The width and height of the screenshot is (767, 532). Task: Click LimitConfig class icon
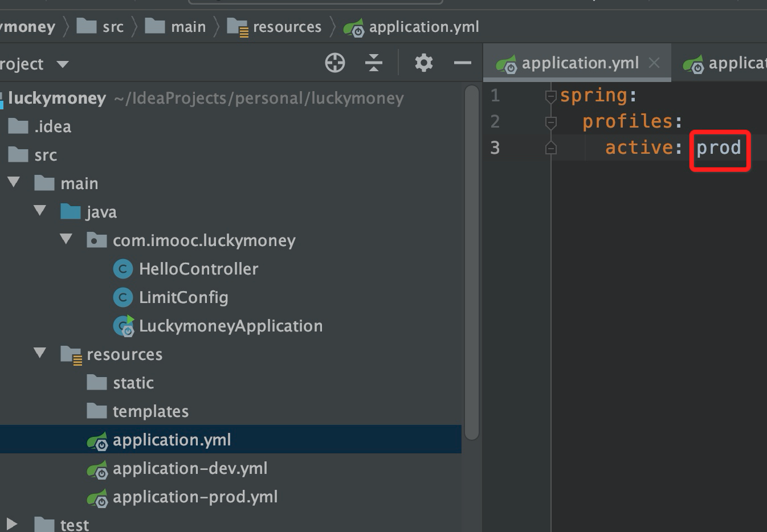coord(123,297)
